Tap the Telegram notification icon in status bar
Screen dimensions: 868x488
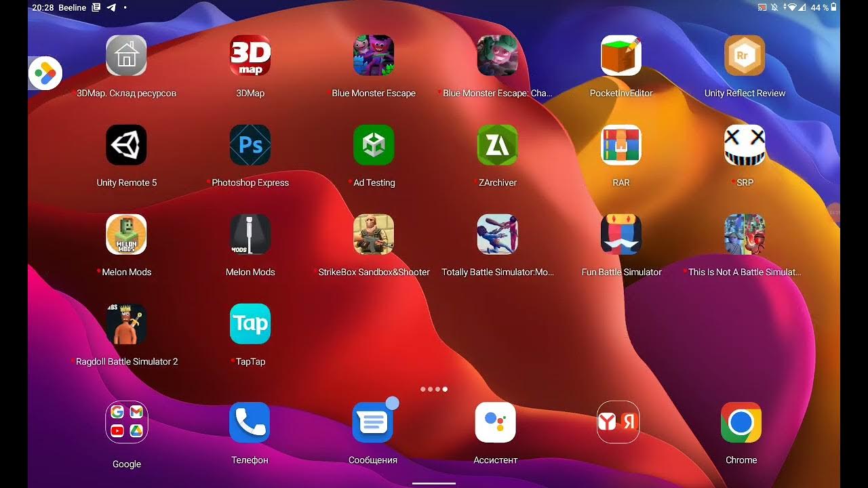(111, 7)
